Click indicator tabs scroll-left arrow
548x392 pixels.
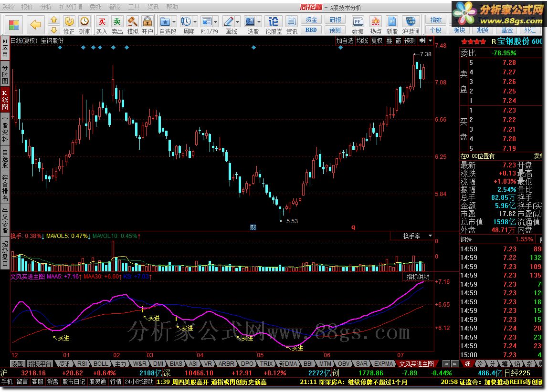[x=446, y=364]
